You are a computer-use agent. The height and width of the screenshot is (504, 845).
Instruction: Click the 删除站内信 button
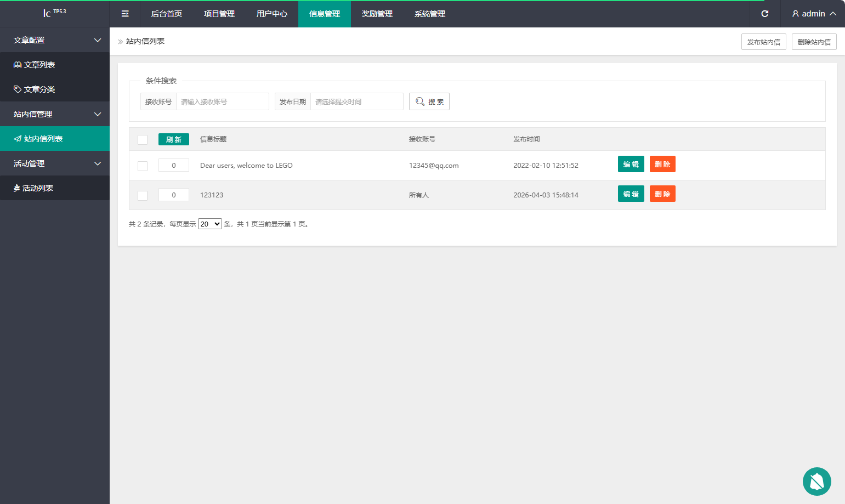click(814, 42)
